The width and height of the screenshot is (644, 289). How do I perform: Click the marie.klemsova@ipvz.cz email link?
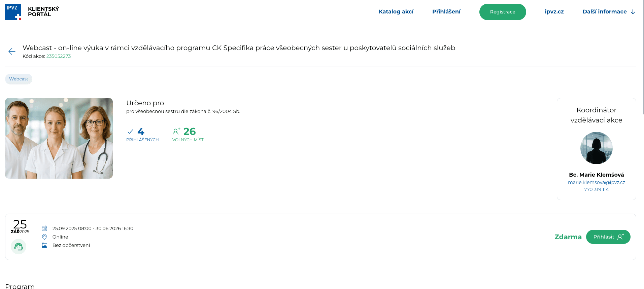pyautogui.click(x=596, y=182)
